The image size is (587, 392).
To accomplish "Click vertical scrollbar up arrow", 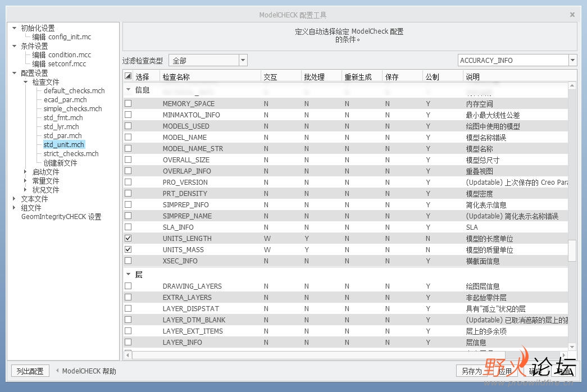I will click(572, 86).
